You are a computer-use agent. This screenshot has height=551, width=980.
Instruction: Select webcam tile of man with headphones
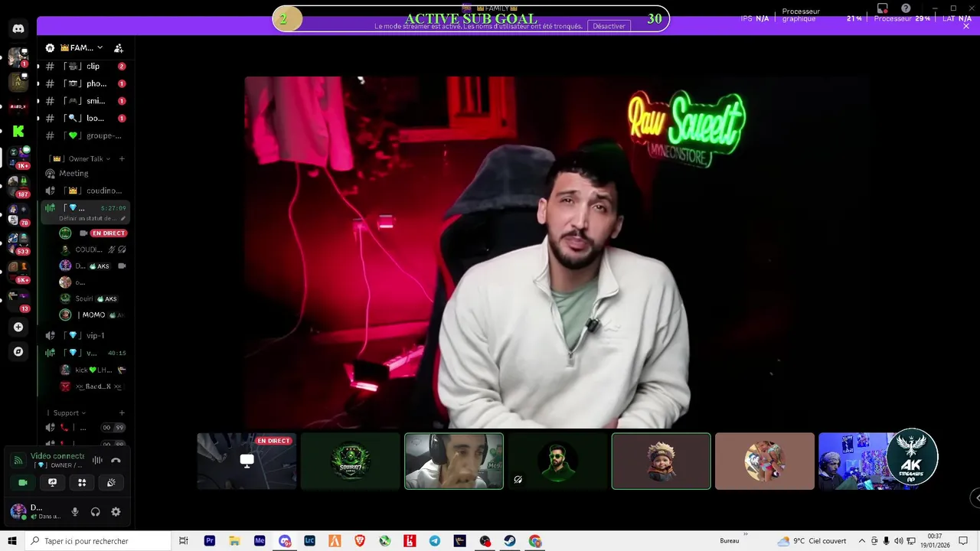point(454,461)
